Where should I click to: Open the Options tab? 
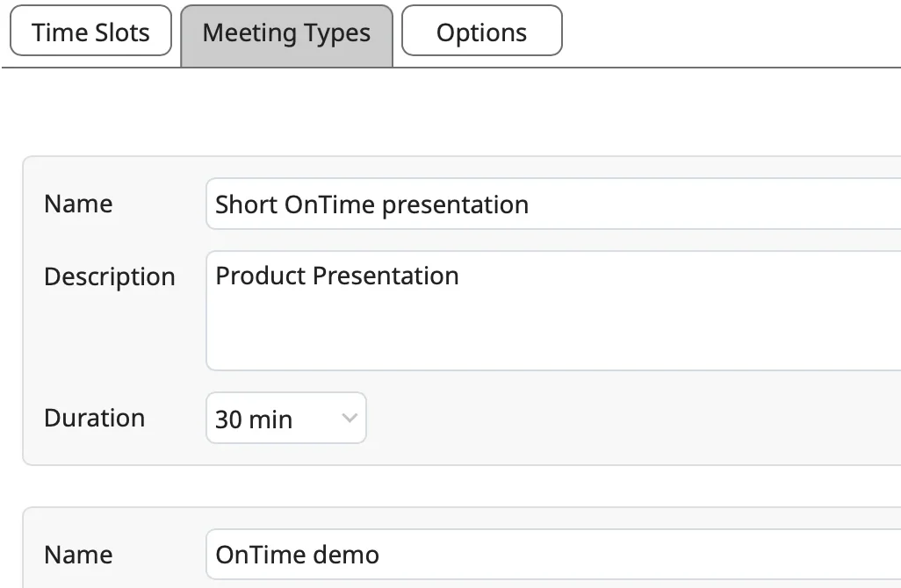click(481, 33)
